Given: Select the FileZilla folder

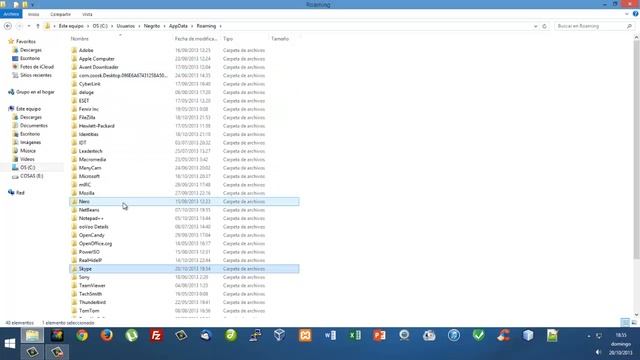Looking at the screenshot, I should (x=87, y=118).
